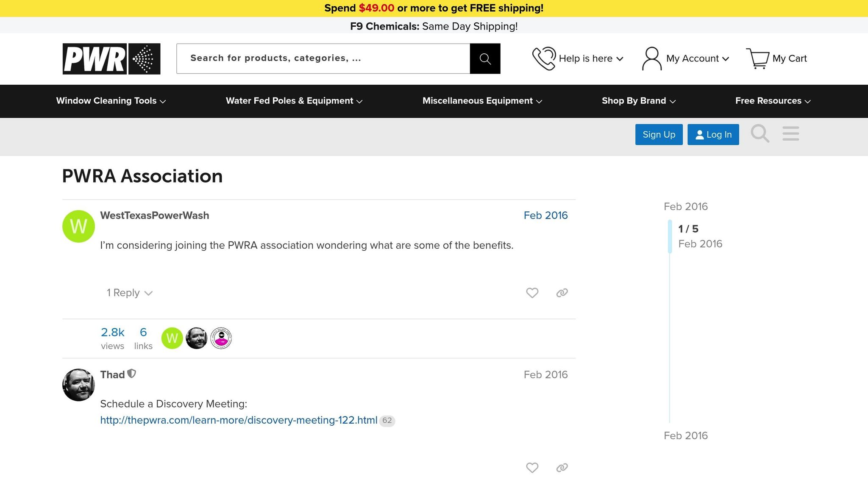Open Free Resources menu
Screen dimensions: 868x488
pos(773,101)
